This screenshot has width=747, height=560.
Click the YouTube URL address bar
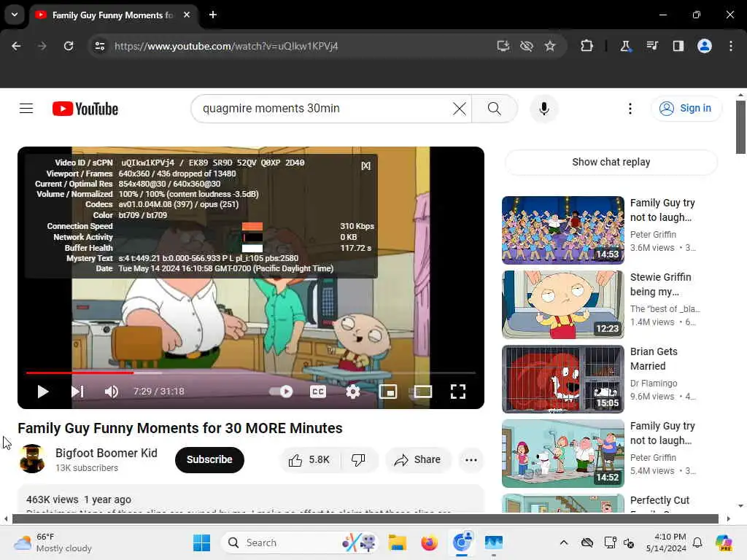(x=226, y=46)
